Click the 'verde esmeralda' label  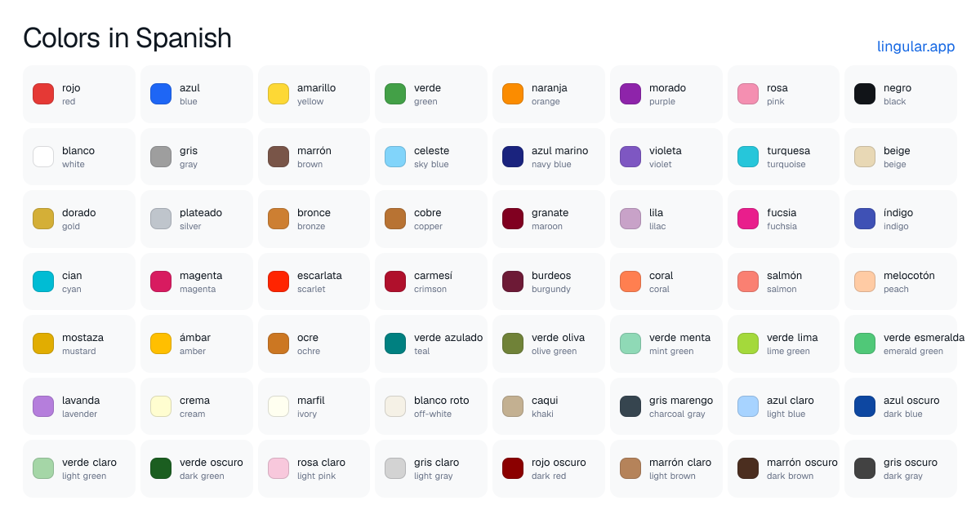924,338
